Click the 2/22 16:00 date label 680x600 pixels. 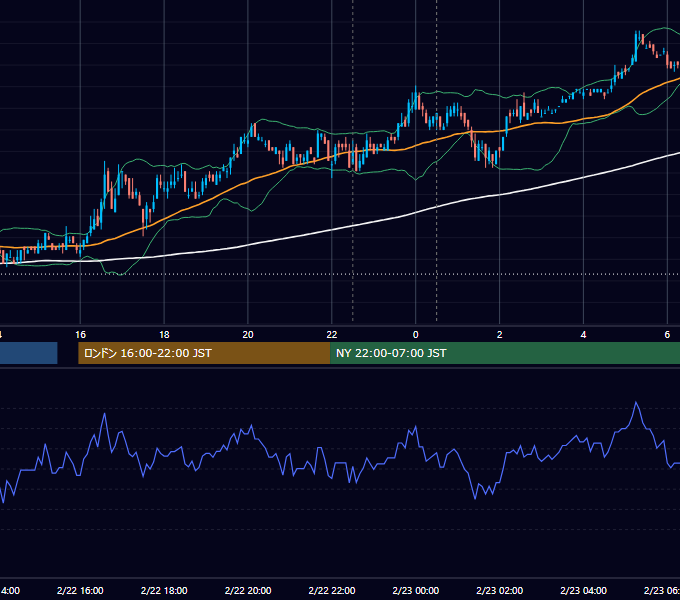pyautogui.click(x=80, y=590)
